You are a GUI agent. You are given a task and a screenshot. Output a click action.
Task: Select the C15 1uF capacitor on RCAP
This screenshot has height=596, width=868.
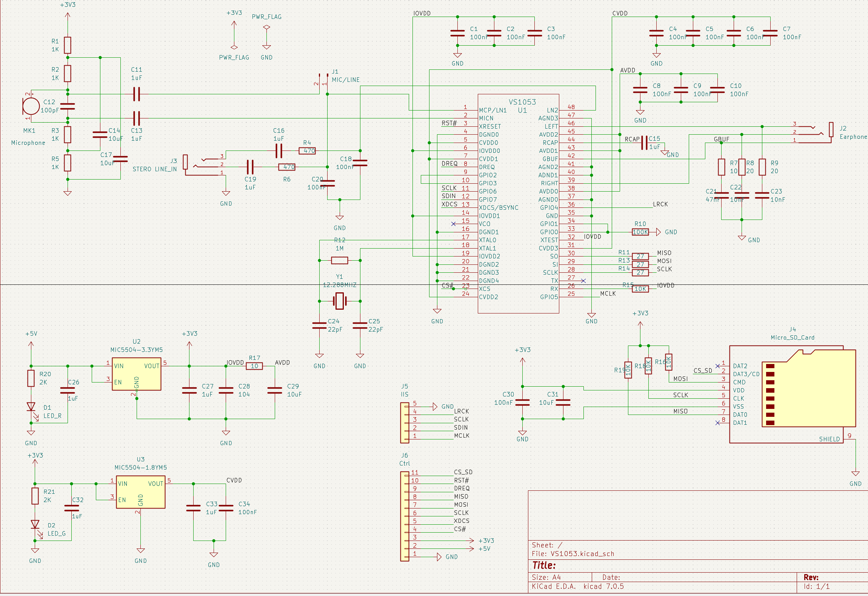[x=644, y=143]
